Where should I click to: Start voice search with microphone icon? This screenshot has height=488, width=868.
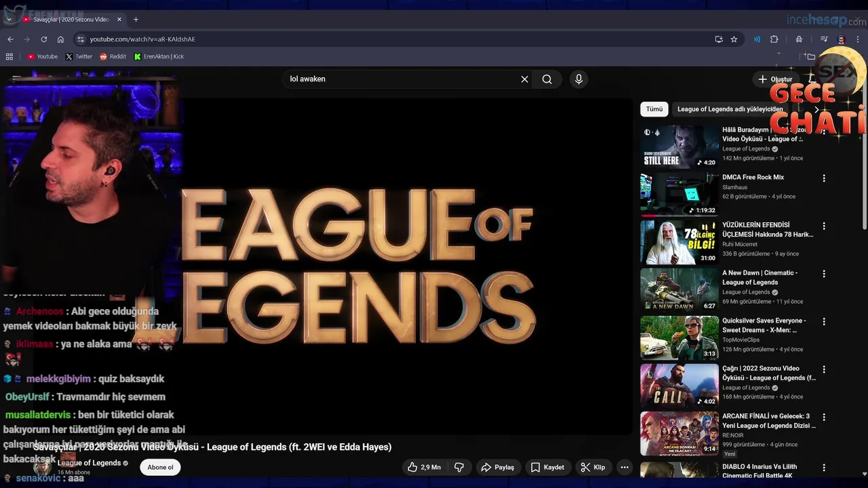point(578,79)
